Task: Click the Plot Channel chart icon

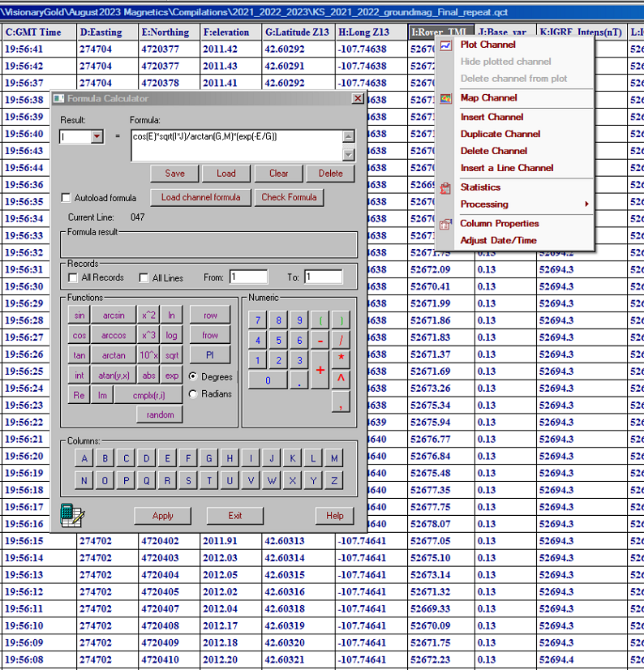Action: [445, 45]
